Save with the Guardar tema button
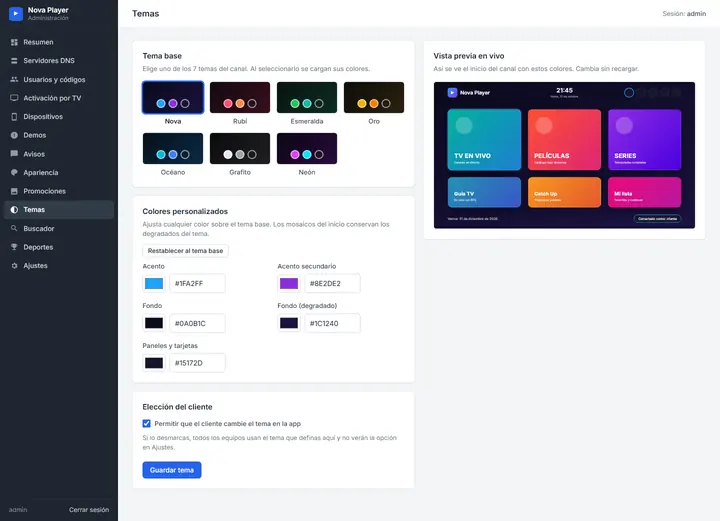 click(172, 470)
